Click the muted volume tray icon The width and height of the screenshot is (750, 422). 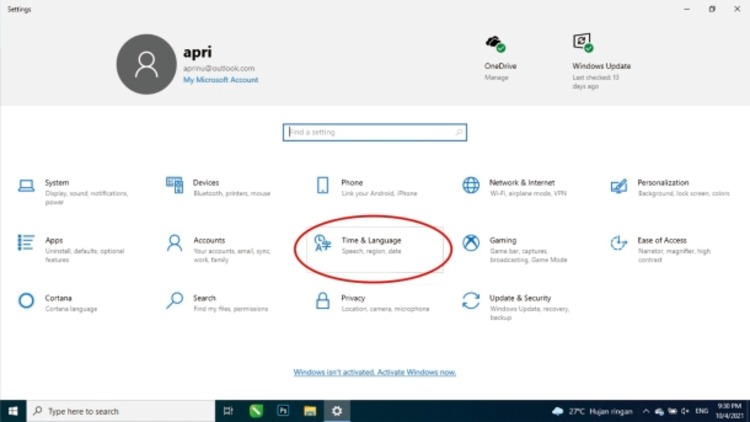click(685, 411)
